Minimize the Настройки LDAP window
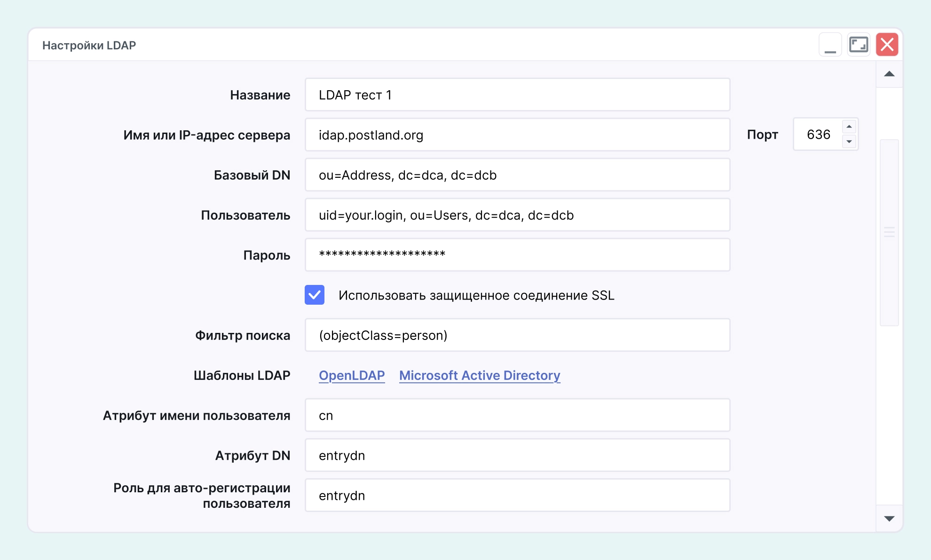931x560 pixels. coord(830,45)
